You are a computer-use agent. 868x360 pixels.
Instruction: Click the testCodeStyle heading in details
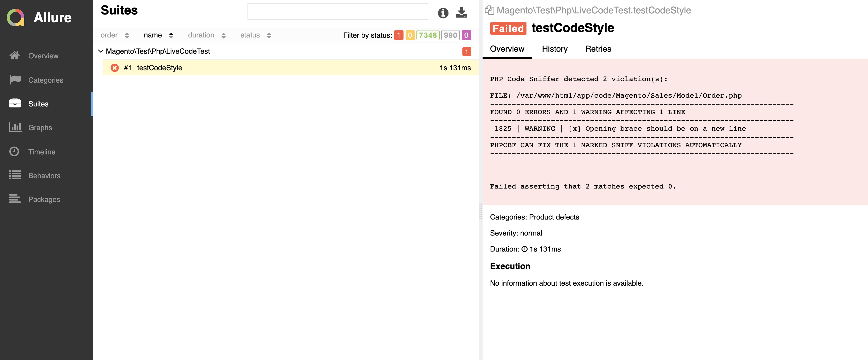point(572,28)
